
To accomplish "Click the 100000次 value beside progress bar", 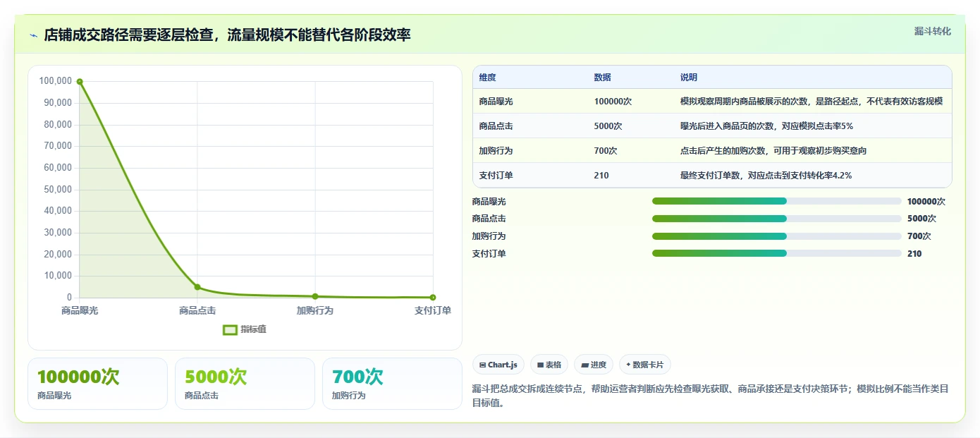I will point(926,202).
